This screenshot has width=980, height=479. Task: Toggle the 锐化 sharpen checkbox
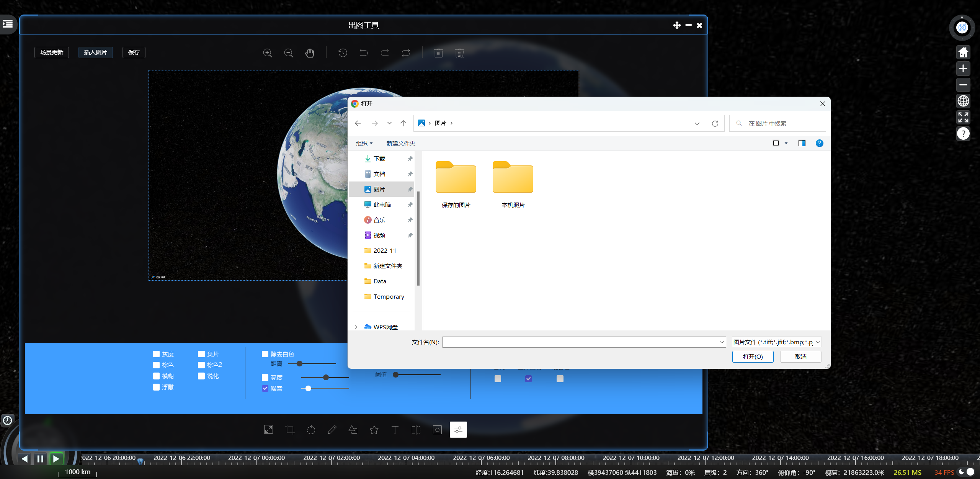click(201, 376)
